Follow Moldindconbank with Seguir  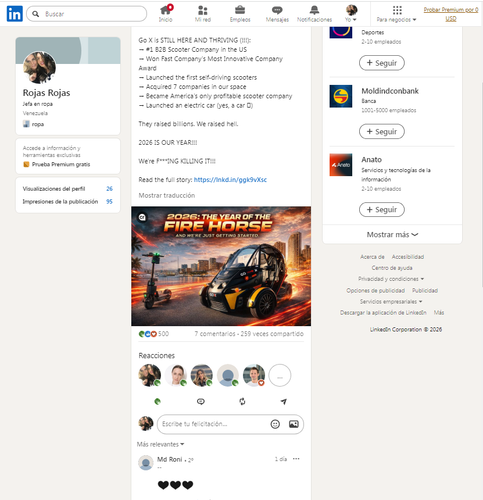point(382,132)
